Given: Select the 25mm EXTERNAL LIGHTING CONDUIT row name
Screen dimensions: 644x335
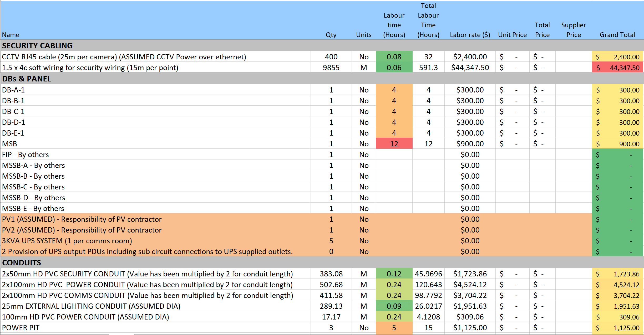Looking at the screenshot, I should [91, 306].
